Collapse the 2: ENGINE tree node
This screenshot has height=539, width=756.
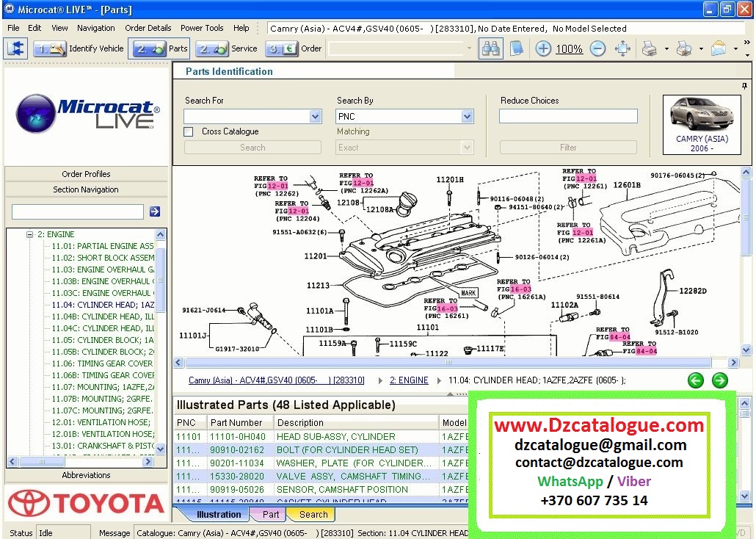tap(30, 234)
